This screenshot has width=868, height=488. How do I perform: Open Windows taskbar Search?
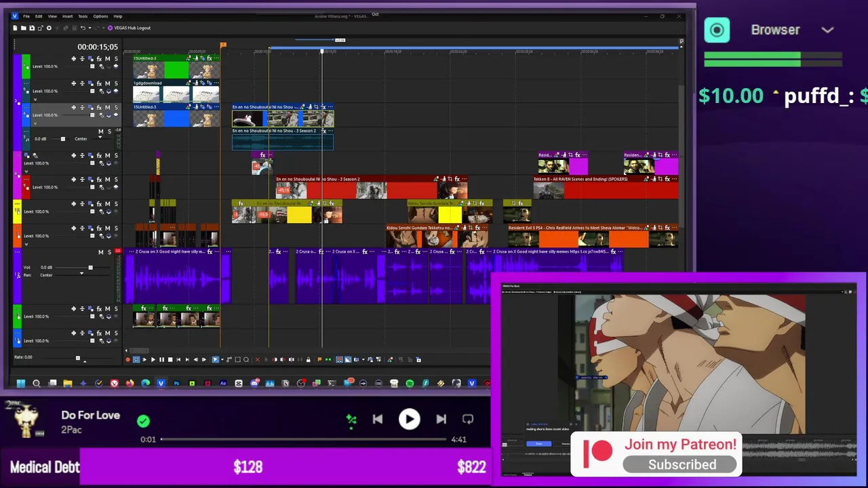point(37,384)
